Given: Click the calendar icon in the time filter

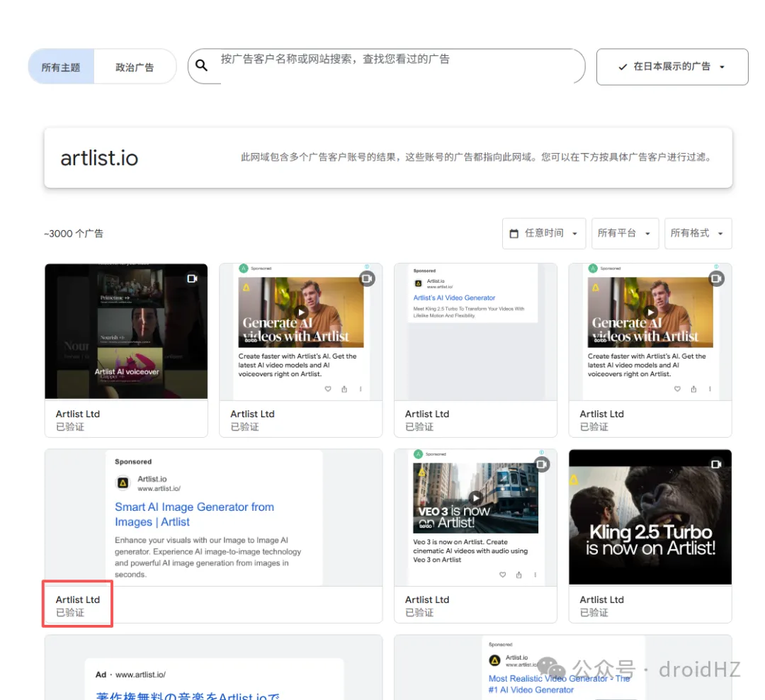Looking at the screenshot, I should click(x=514, y=234).
